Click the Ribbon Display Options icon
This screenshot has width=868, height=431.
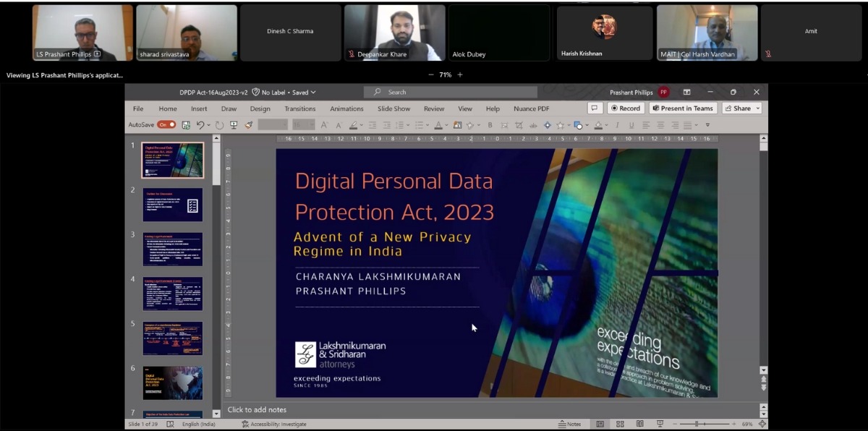click(686, 93)
